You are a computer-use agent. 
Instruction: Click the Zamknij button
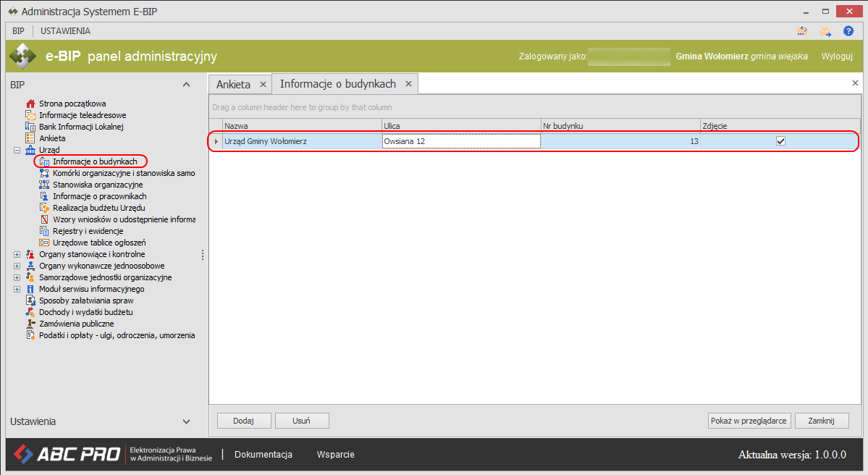pos(822,421)
